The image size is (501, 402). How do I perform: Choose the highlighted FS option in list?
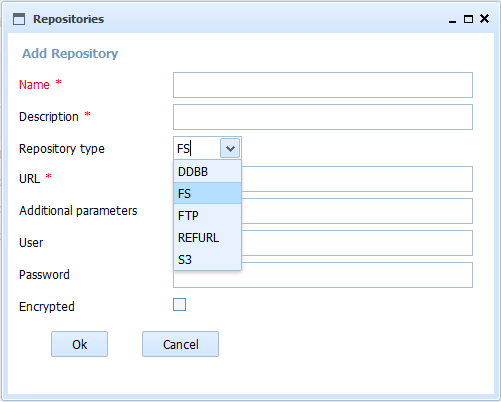coord(207,193)
